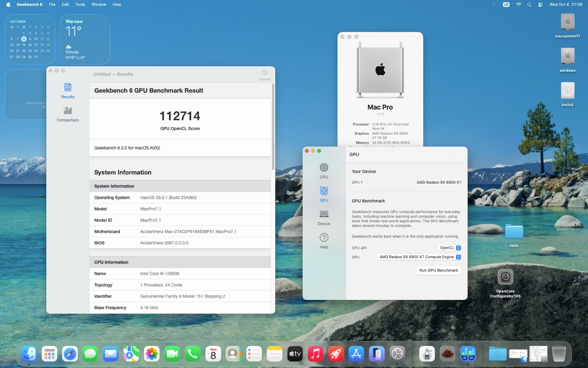Click the Run GPU Benchmark button
The image size is (588, 368).
(438, 270)
